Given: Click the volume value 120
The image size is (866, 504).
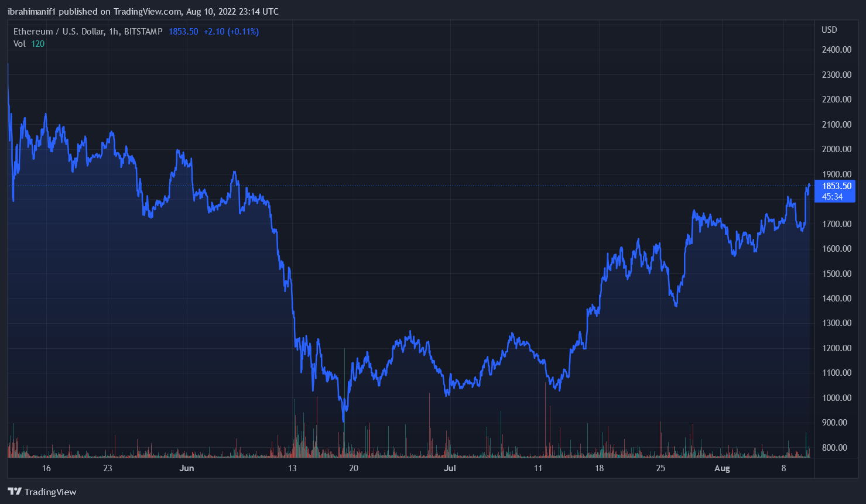Looking at the screenshot, I should (x=38, y=44).
